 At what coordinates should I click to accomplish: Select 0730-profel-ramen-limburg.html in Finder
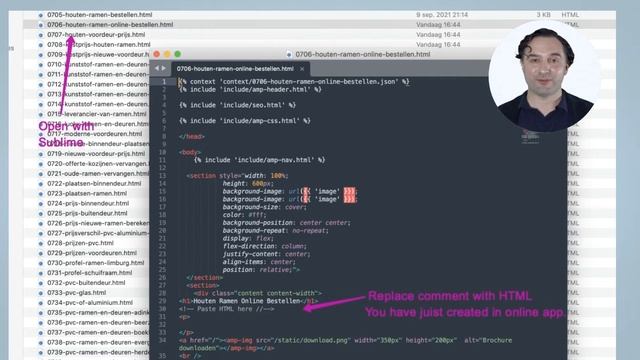click(x=96, y=263)
